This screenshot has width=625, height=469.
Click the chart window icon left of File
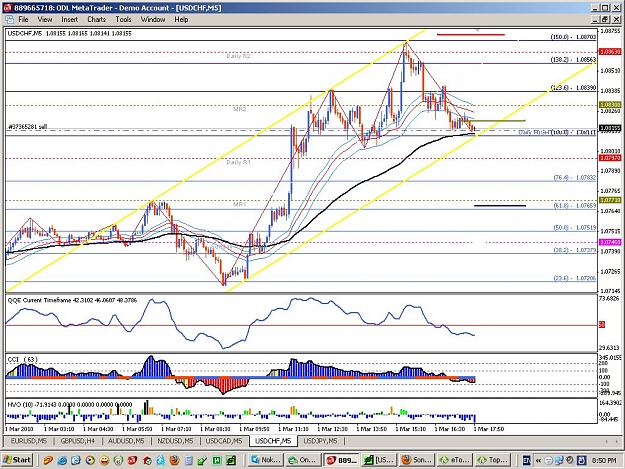9,19
